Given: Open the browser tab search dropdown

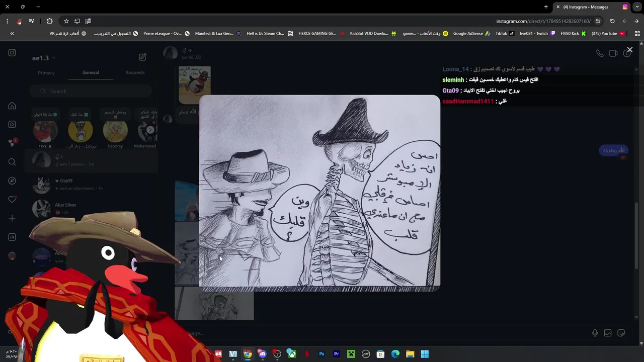Looking at the screenshot, I should [x=636, y=7].
